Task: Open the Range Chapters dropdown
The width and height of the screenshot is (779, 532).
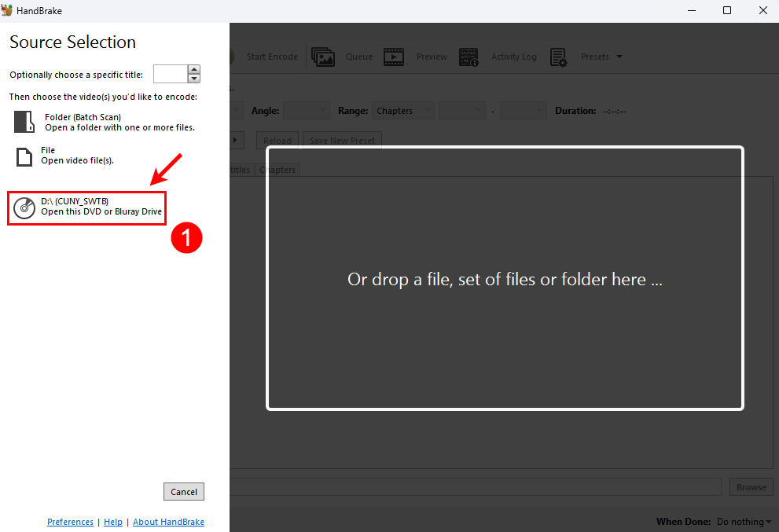Action: [403, 110]
